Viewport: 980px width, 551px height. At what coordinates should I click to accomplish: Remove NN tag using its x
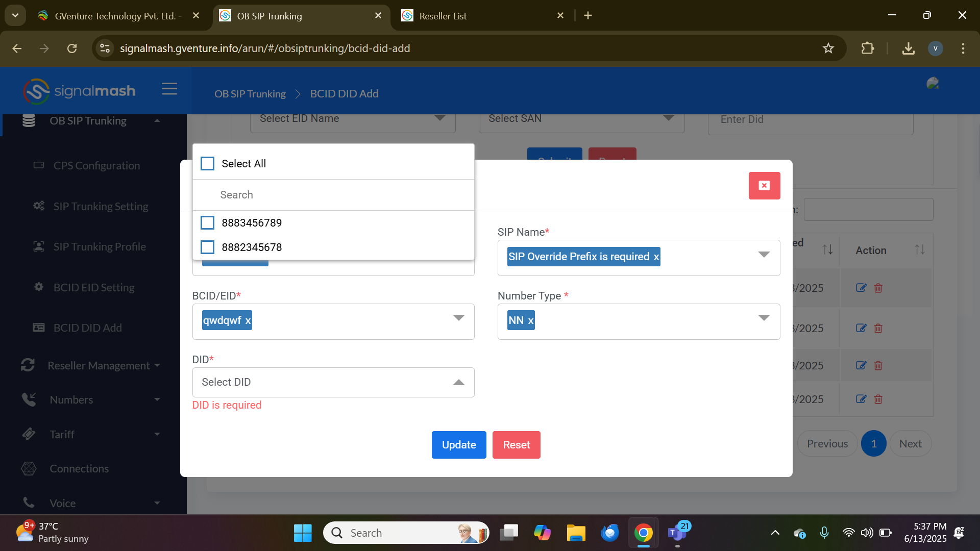click(x=531, y=321)
